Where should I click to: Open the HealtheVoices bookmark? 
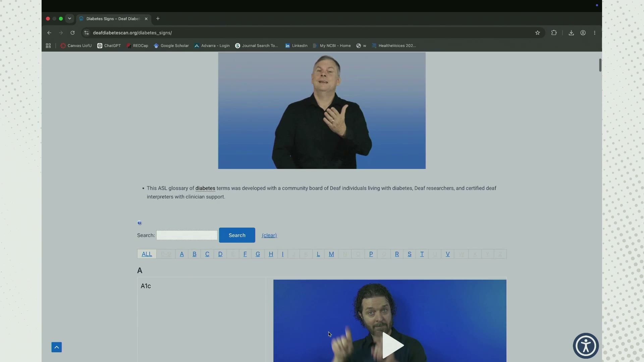[394, 46]
